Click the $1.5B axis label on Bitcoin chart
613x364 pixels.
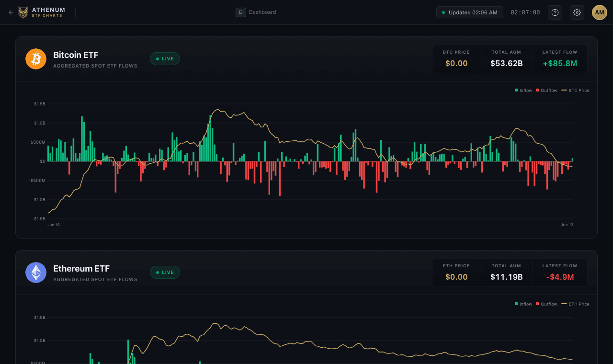pyautogui.click(x=40, y=104)
